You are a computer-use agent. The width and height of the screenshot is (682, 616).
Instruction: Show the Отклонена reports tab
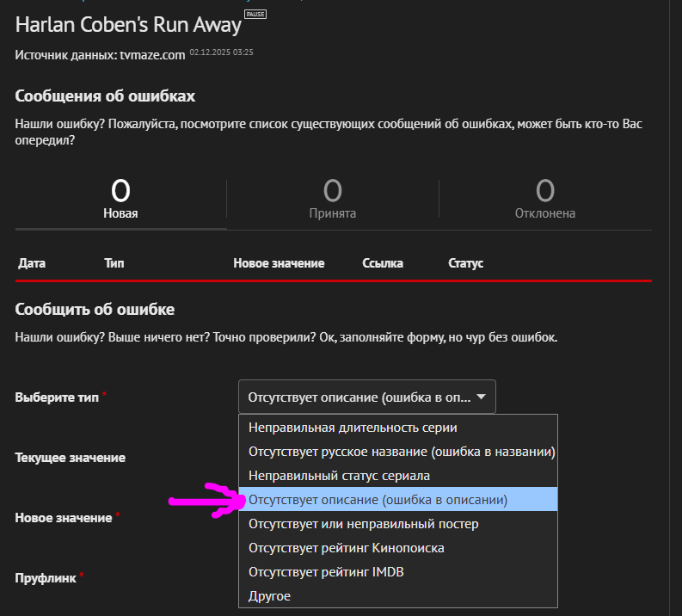coord(544,200)
